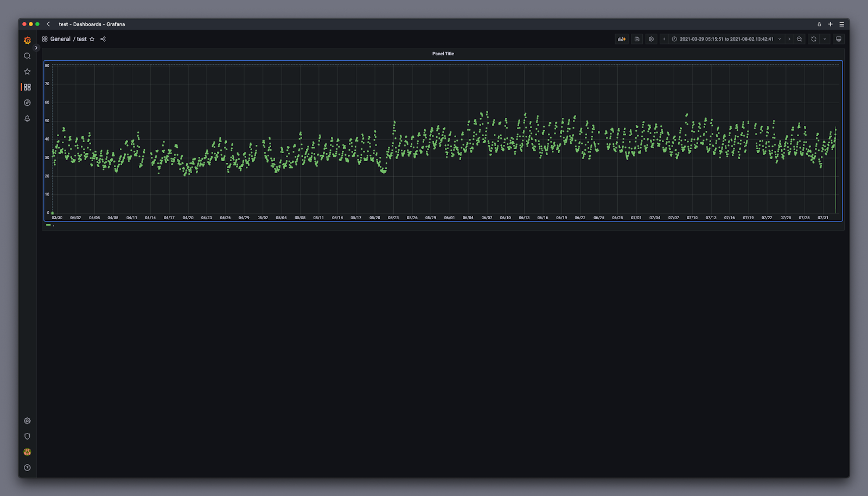This screenshot has height=496, width=868.
Task: Click the Grafana logo home icon
Action: coord(27,41)
